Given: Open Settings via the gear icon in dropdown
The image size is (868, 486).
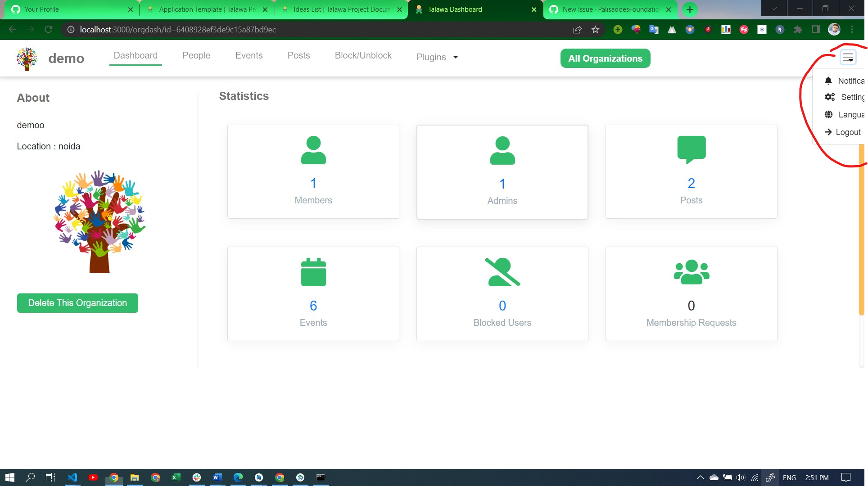Looking at the screenshot, I should (830, 97).
